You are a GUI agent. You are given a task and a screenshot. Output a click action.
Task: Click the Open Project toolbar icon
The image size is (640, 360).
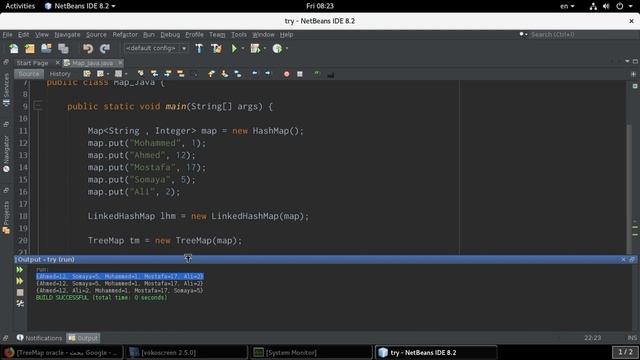pyautogui.click(x=46, y=49)
